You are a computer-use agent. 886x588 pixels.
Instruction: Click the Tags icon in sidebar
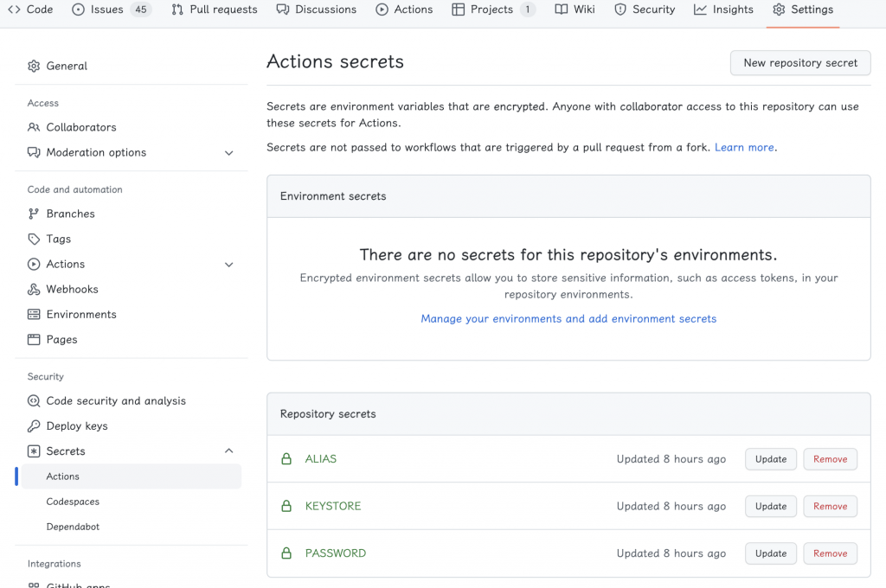(x=34, y=239)
